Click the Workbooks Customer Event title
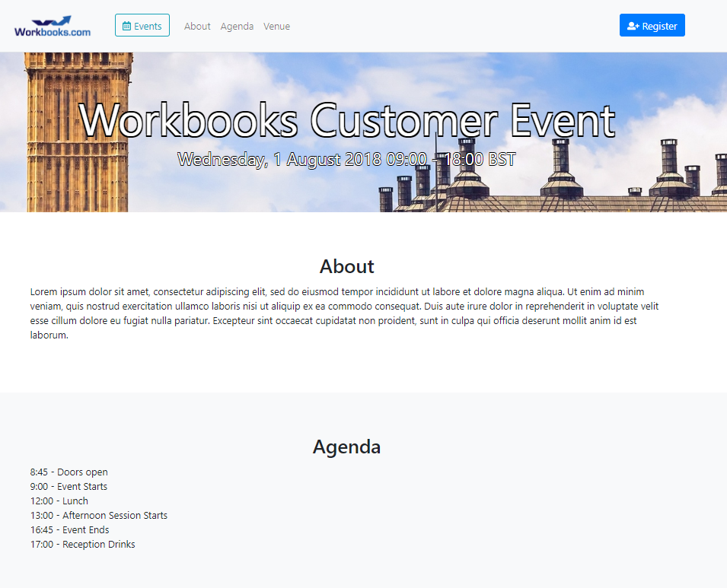The width and height of the screenshot is (727, 588). (347, 120)
